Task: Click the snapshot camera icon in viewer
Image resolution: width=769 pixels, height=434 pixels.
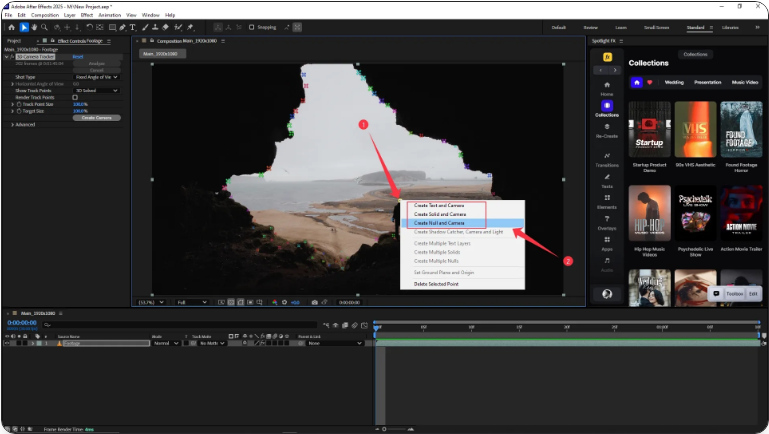Action: tap(315, 301)
